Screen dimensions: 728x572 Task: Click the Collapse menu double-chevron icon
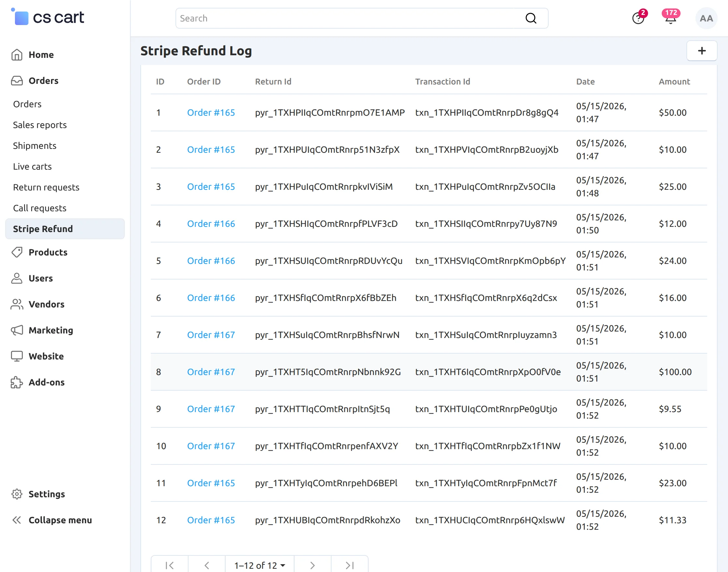point(17,520)
